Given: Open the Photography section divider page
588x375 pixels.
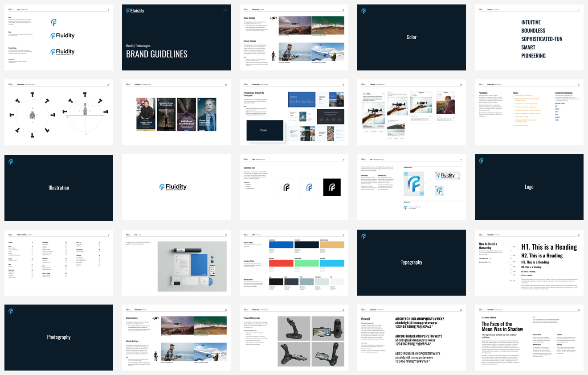Looking at the screenshot, I should (59, 338).
